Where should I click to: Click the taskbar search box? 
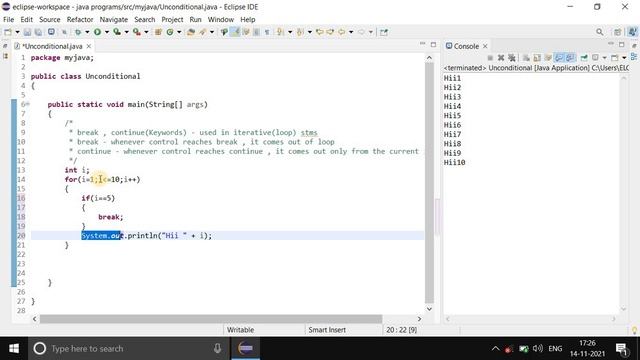[129, 348]
